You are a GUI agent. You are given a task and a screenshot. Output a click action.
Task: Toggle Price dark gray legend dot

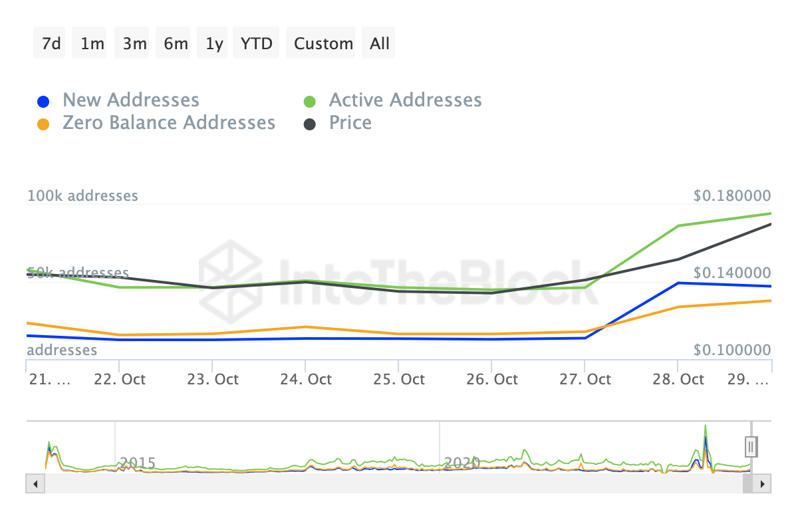click(x=310, y=124)
